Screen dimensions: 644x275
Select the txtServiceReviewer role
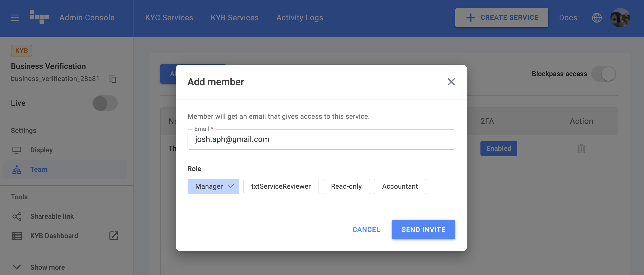[281, 186]
